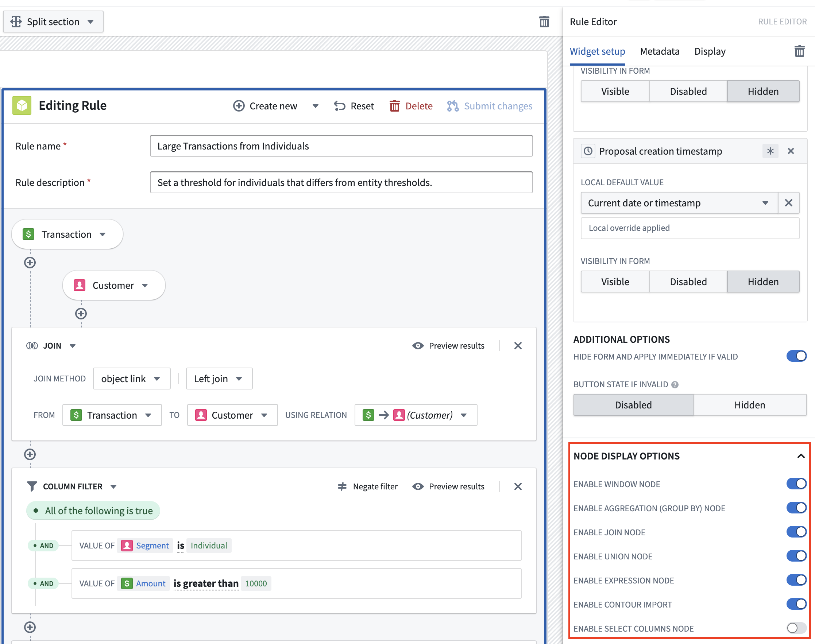The height and width of the screenshot is (644, 815).
Task: Click clock icon on Proposal creation timestamp
Action: coord(588,151)
